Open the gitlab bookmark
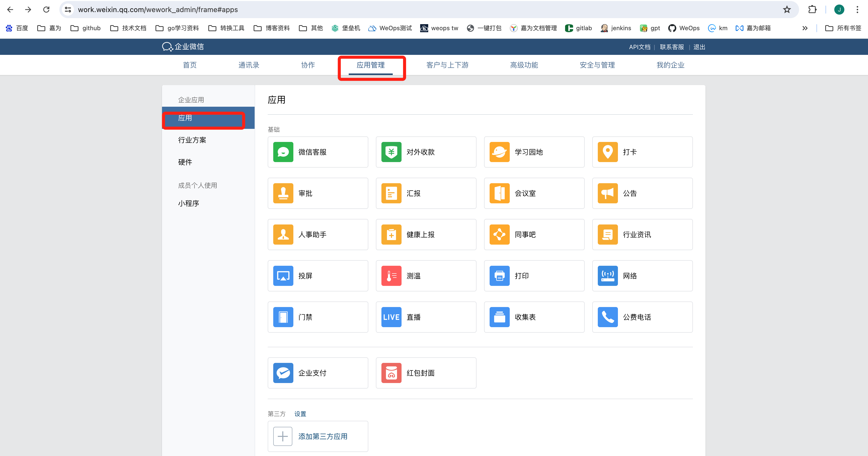Screen dimensions: 868x456 (x=579, y=28)
